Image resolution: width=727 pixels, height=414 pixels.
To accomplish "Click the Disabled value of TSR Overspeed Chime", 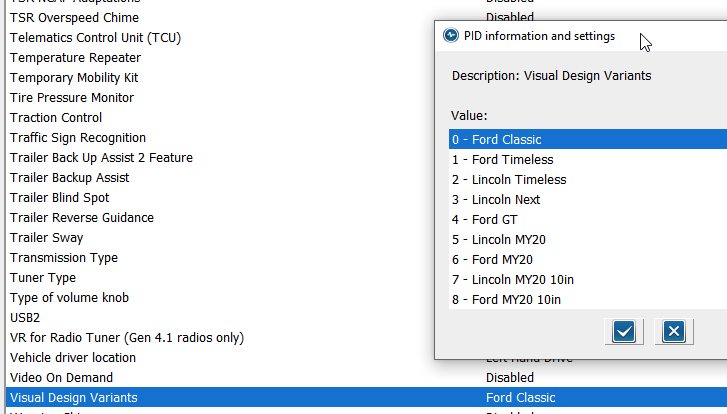I will point(510,18).
